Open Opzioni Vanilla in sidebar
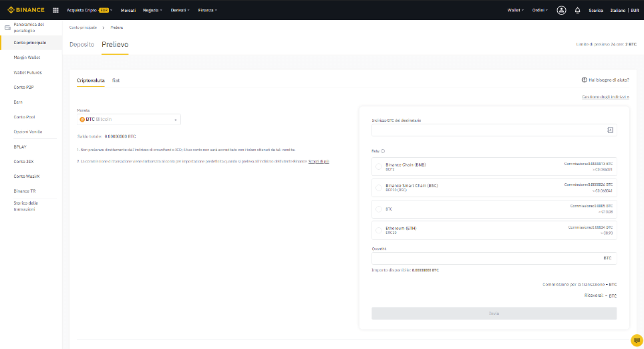Screen dimensions: 644x349 click(28, 132)
